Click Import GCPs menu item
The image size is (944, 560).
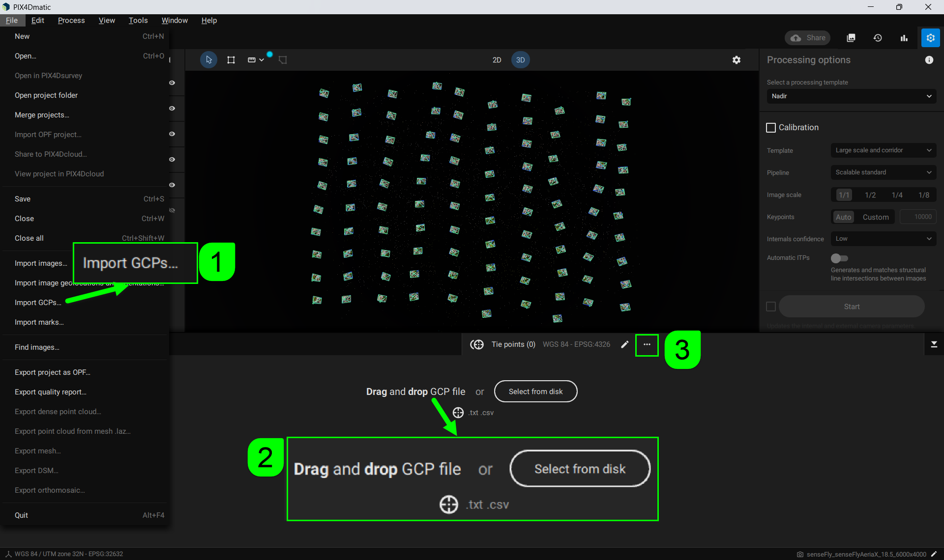[39, 302]
